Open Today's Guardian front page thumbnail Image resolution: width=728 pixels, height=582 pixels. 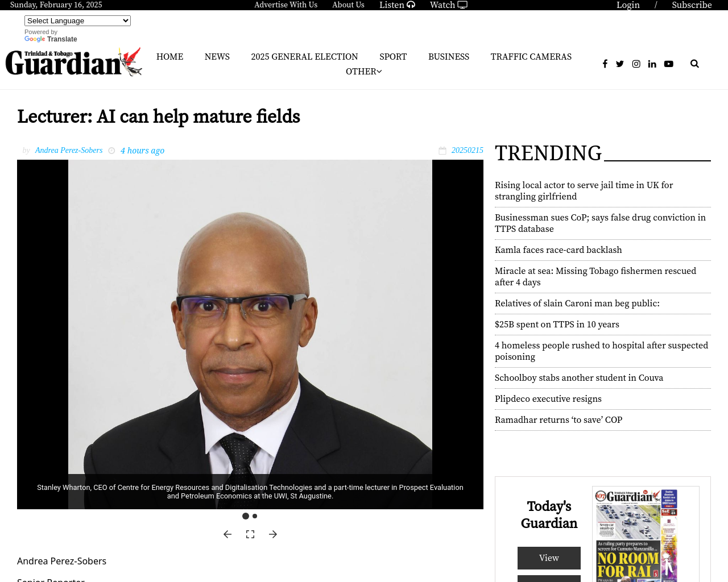646,534
